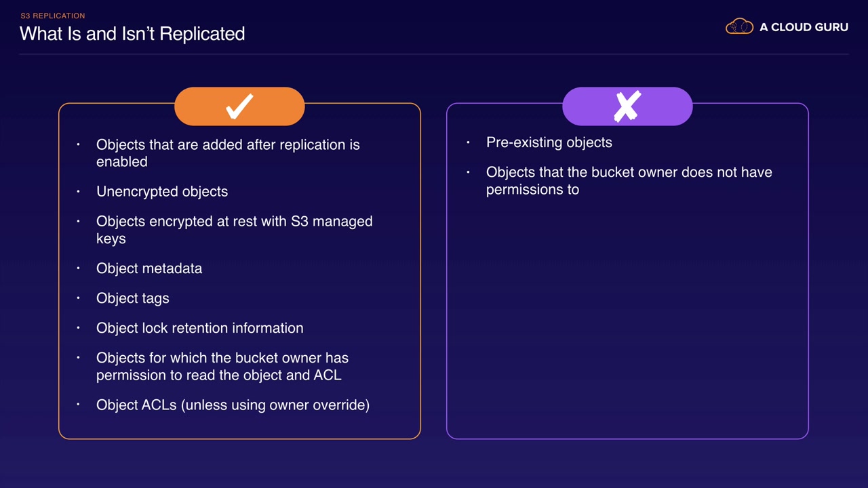This screenshot has height=488, width=868.
Task: Click the "Object tags" bullet text
Action: (x=133, y=298)
